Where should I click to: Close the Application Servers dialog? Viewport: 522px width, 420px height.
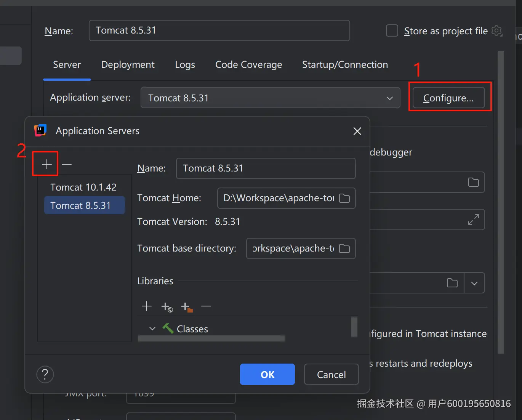(357, 131)
